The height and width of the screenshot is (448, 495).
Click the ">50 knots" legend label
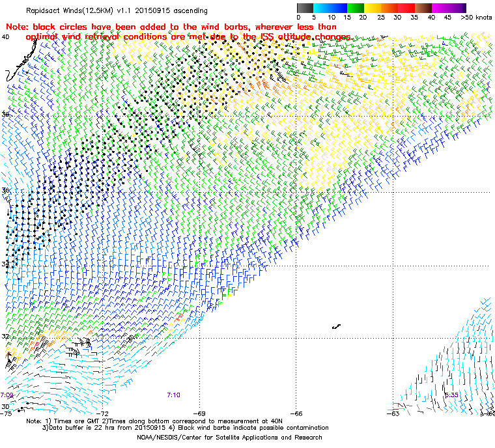[476, 18]
